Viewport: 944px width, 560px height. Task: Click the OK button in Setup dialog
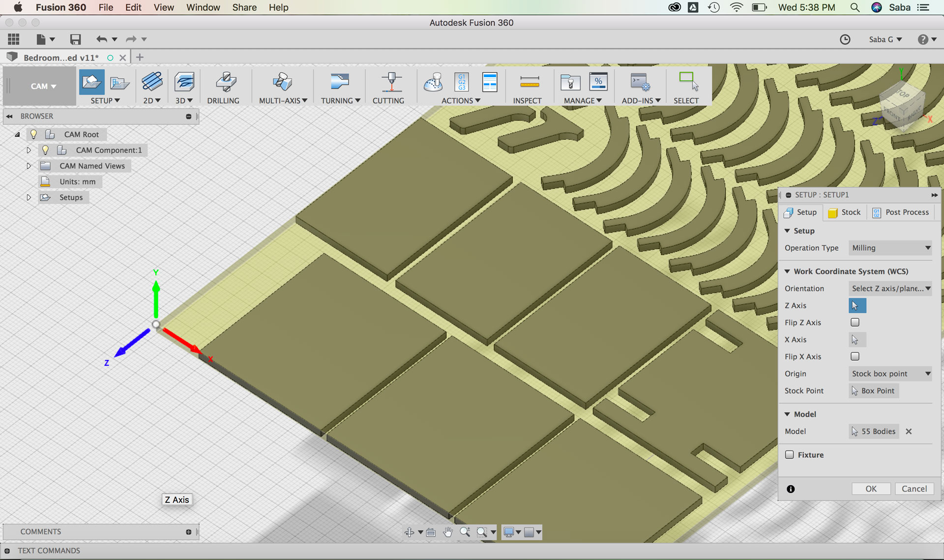click(x=871, y=489)
